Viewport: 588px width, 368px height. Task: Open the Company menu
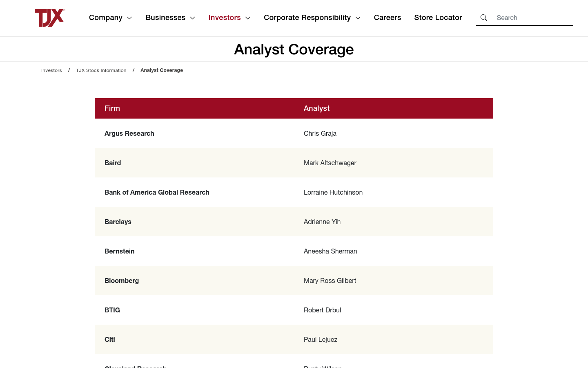(106, 18)
